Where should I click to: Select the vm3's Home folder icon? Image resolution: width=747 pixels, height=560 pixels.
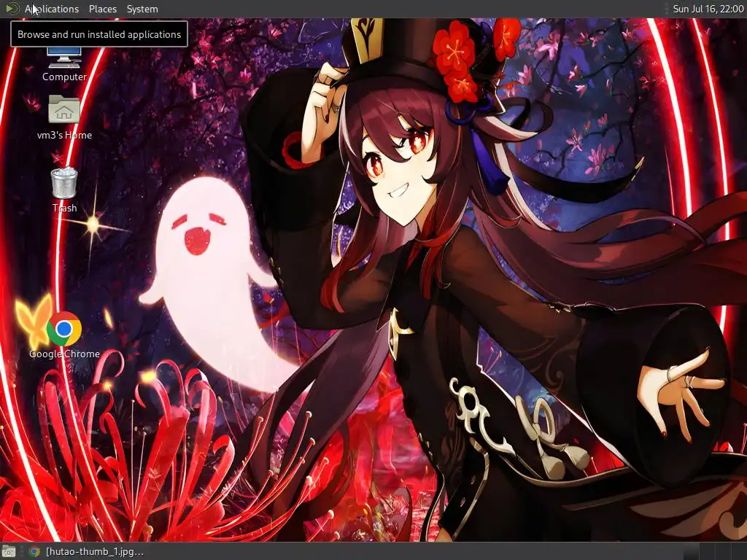point(64,117)
